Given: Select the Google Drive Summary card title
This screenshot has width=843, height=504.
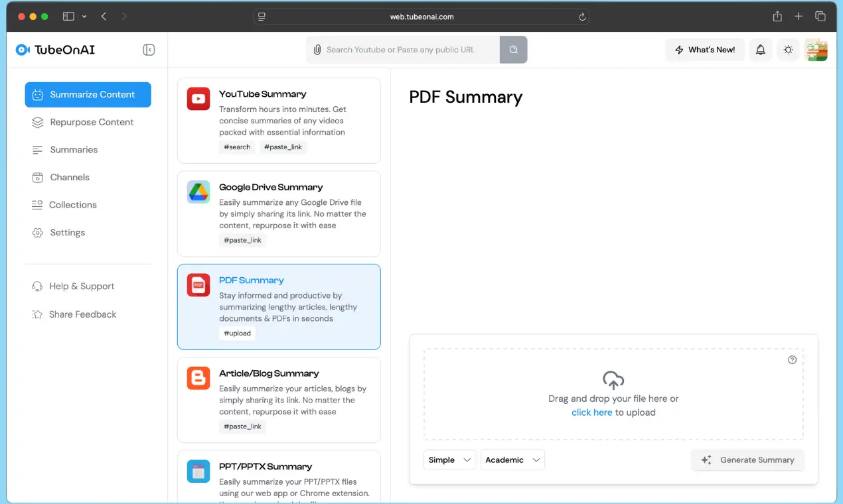Looking at the screenshot, I should [271, 187].
